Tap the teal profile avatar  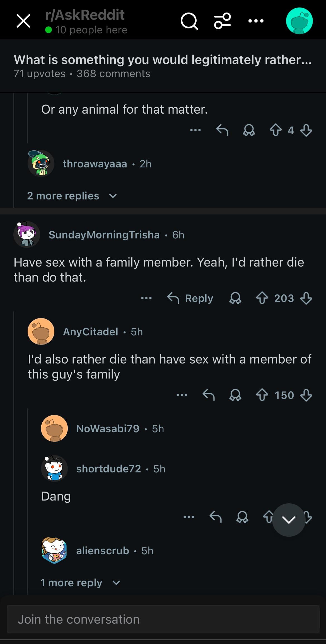point(299,21)
